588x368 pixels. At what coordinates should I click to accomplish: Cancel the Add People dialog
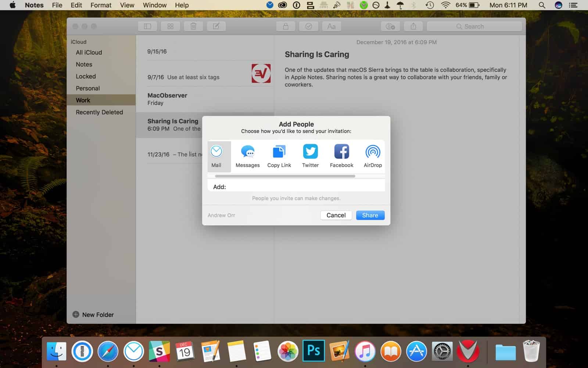point(336,215)
